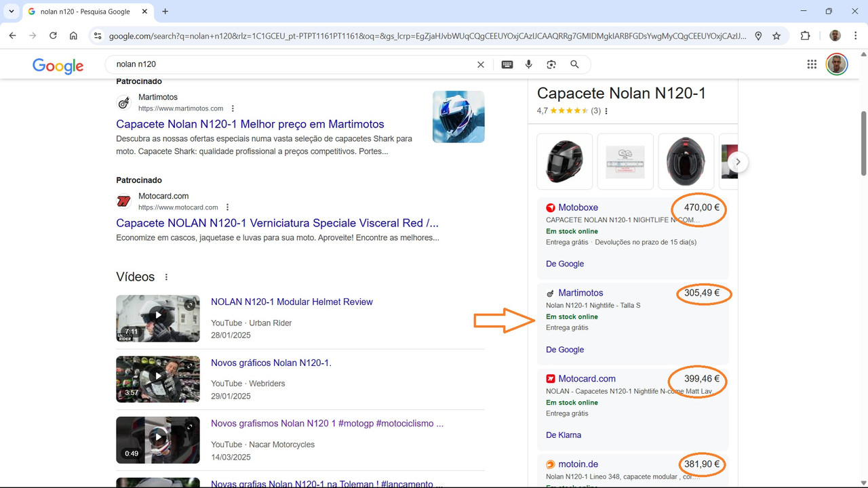Select the second product image thumbnail
The width and height of the screenshot is (868, 488).
coord(625,161)
